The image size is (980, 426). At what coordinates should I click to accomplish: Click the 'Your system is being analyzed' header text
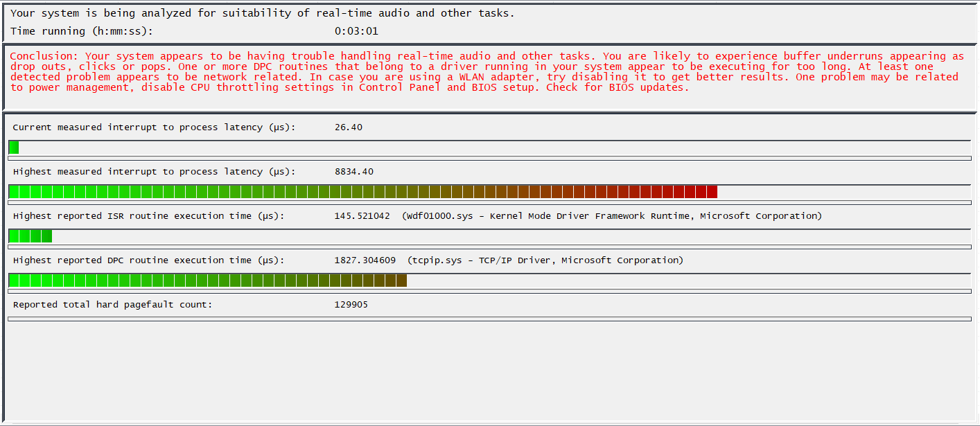pyautogui.click(x=263, y=13)
